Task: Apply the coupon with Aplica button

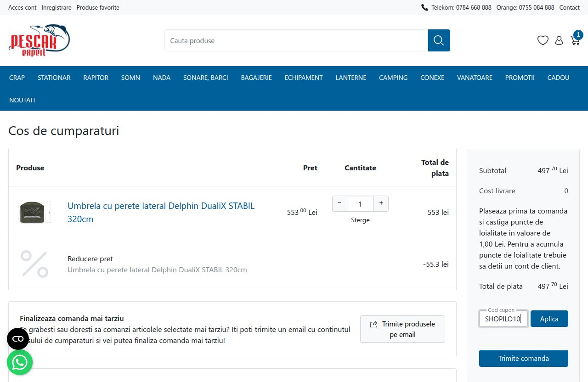Action: (549, 319)
